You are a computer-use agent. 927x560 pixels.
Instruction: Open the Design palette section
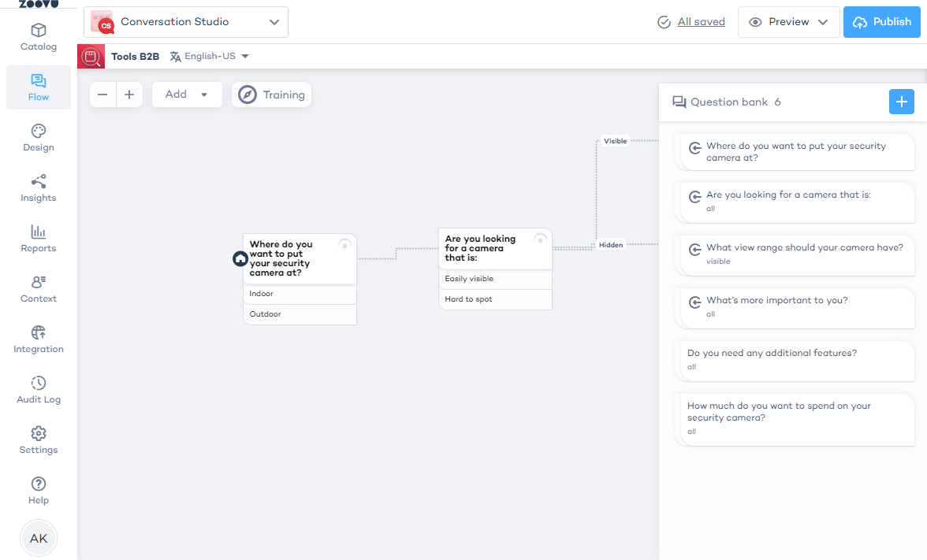point(38,138)
